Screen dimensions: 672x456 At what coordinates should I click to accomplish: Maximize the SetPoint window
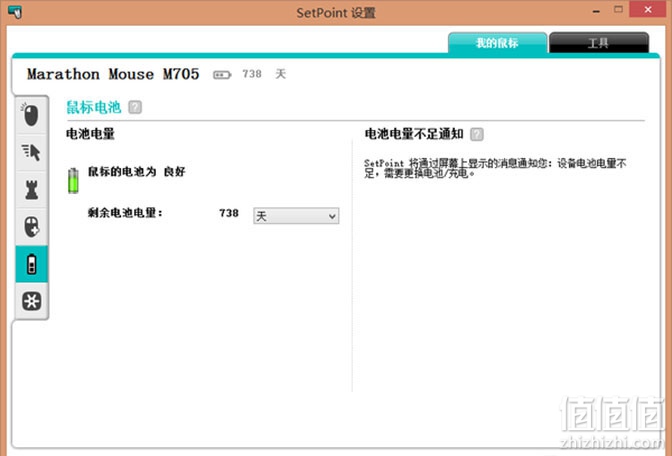point(618,9)
